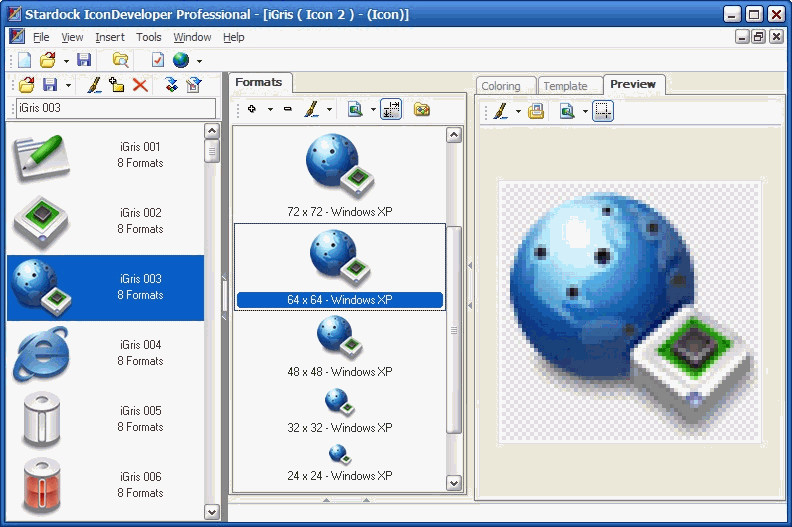This screenshot has width=792, height=527.
Task: Click the Formats list scroll up arrow
Action: click(454, 135)
